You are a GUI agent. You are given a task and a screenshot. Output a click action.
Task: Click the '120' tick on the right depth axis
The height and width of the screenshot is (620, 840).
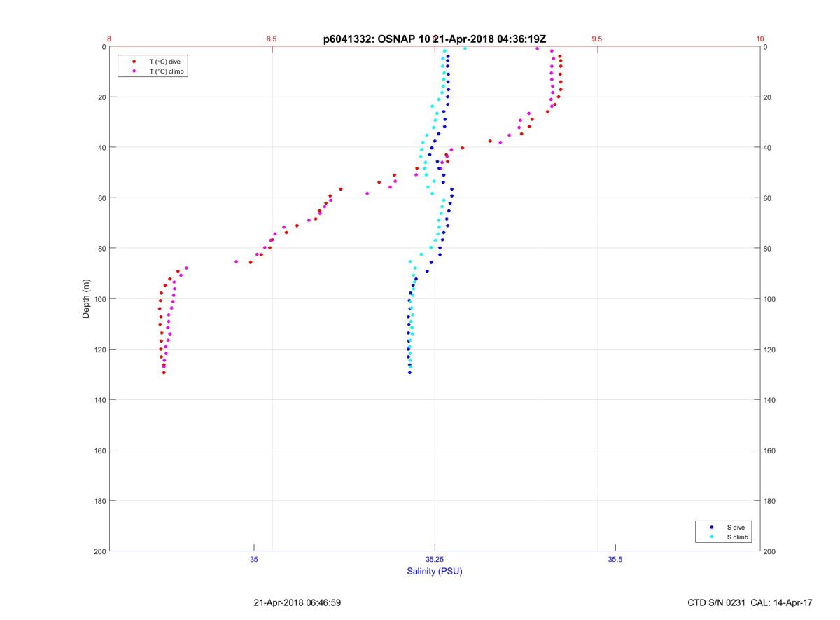click(x=770, y=350)
